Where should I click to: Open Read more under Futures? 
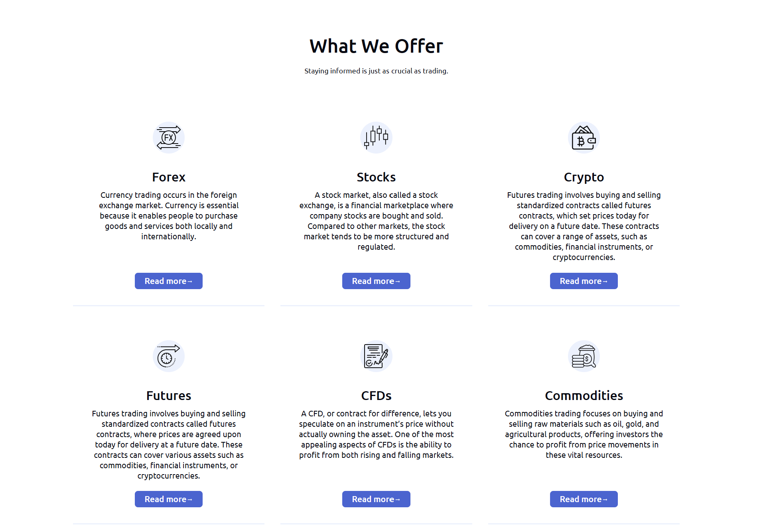(x=168, y=499)
